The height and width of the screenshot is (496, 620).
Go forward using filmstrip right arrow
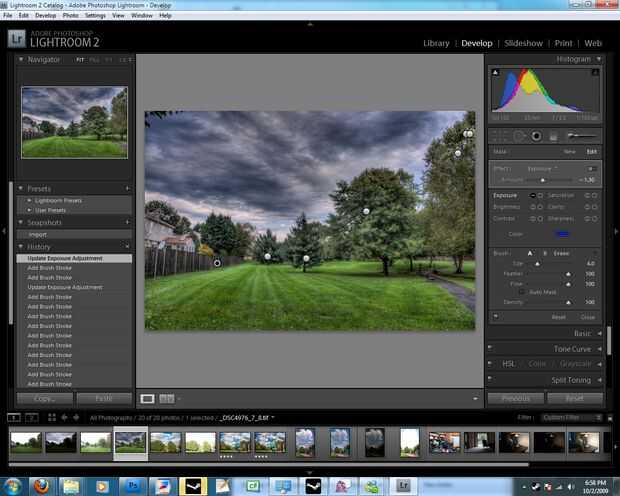[x=76, y=417]
